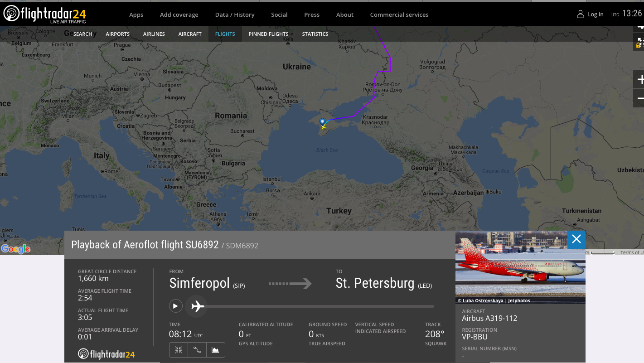644x363 pixels.
Task: Expand the Data / History menu
Action: 234,15
